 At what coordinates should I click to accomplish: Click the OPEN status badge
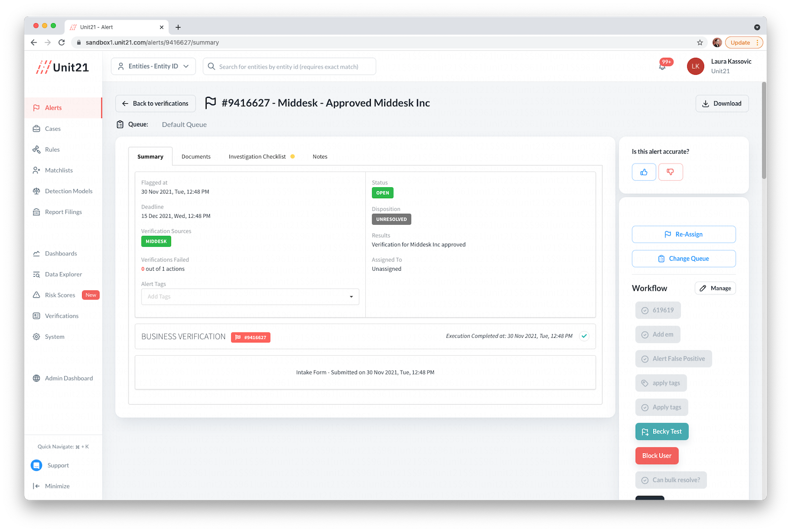click(x=383, y=193)
